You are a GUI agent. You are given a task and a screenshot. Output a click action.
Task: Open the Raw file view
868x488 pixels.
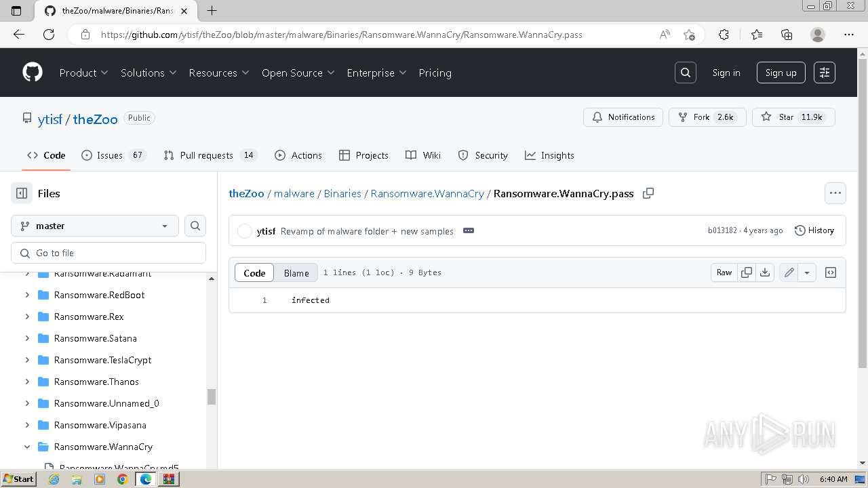coord(724,272)
